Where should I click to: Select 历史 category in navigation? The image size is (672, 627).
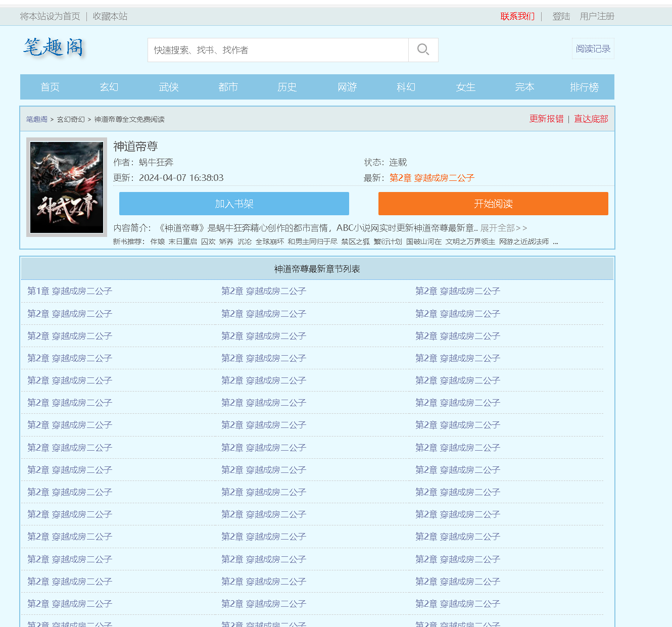(x=287, y=87)
